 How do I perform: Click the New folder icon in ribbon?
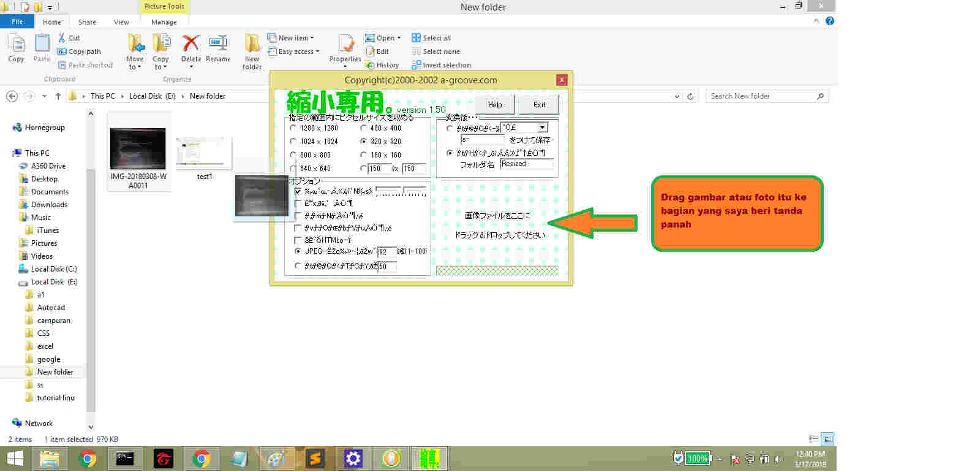(252, 44)
